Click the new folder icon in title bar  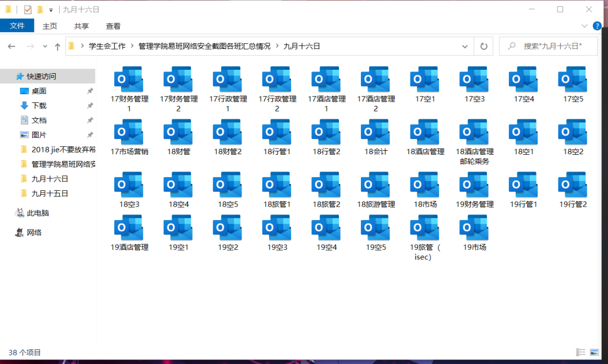point(40,10)
